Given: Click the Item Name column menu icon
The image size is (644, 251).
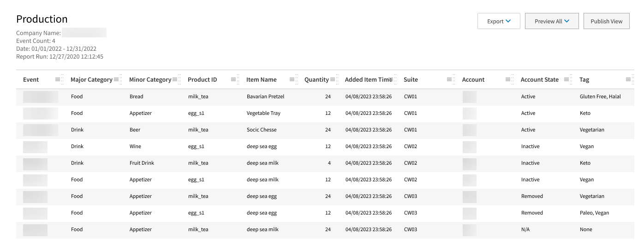Looking at the screenshot, I should tap(292, 80).
